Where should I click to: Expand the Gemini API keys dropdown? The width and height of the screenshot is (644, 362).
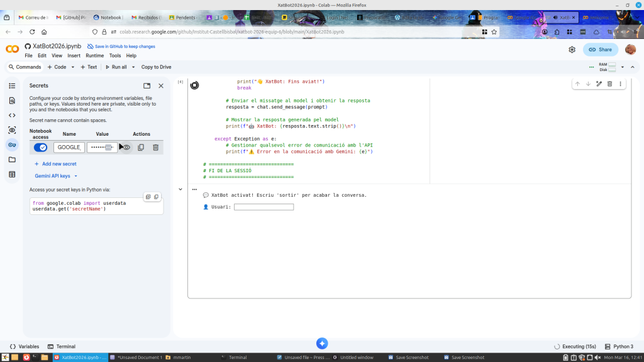(57, 176)
